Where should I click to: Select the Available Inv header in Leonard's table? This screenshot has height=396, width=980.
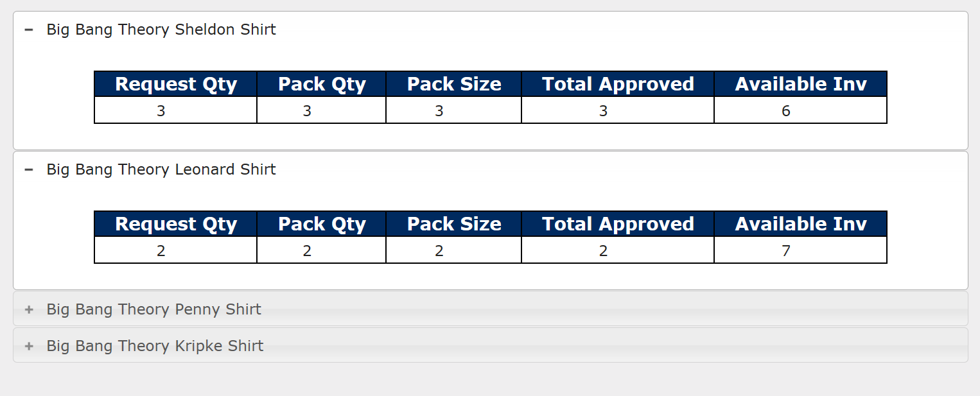pos(800,223)
